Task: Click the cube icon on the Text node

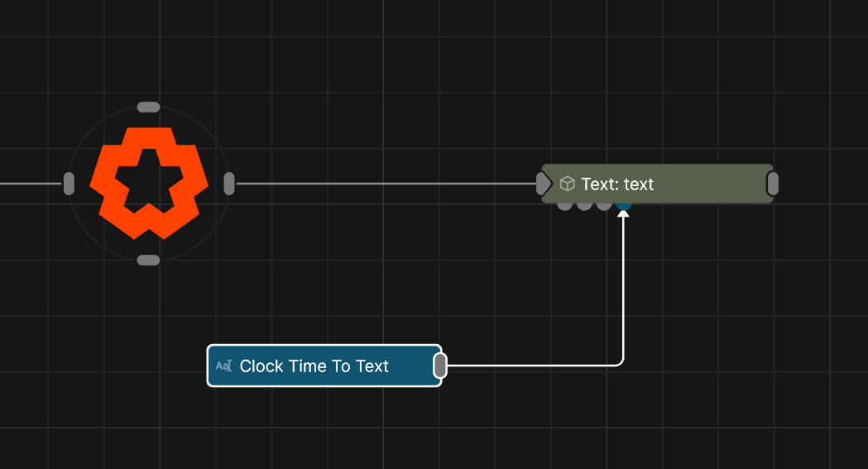Action: (x=567, y=184)
